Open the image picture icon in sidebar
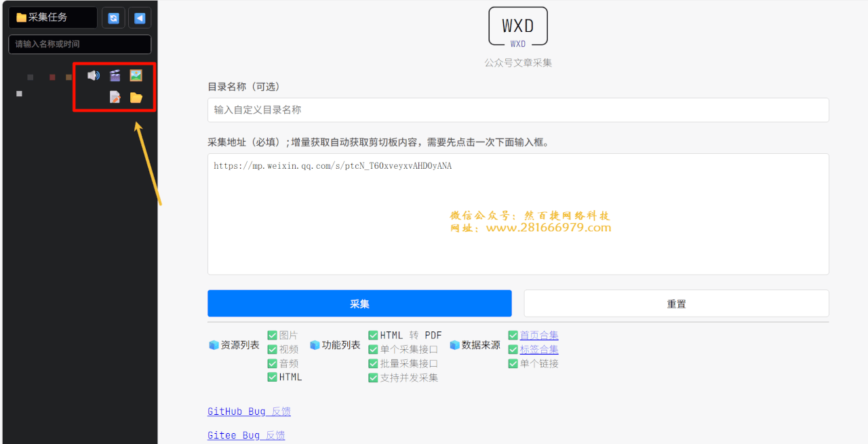 [x=136, y=75]
